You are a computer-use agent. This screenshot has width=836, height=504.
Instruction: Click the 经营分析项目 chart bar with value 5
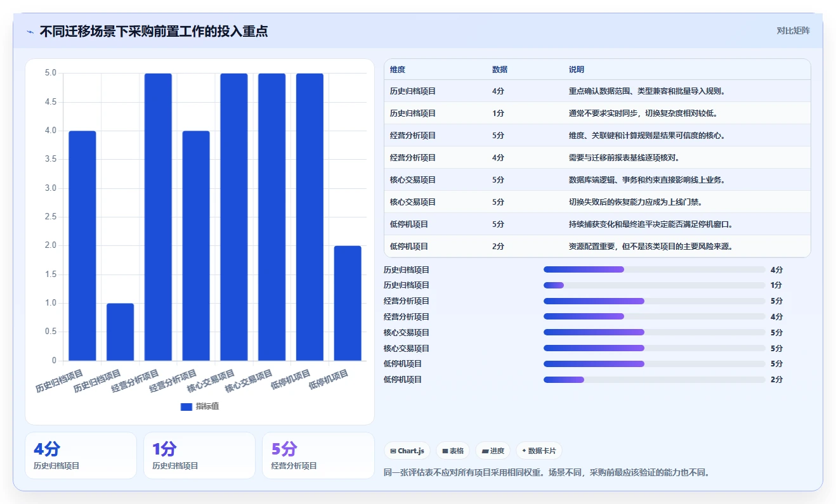158,217
